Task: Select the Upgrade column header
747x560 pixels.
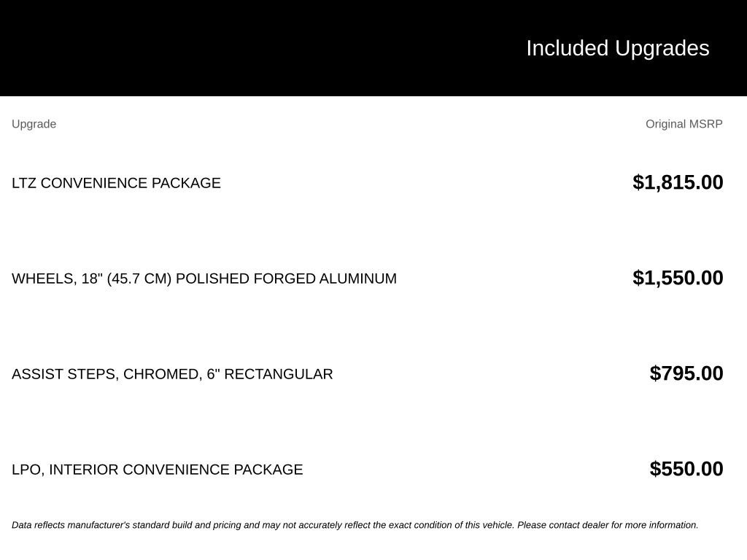Action: coord(34,124)
